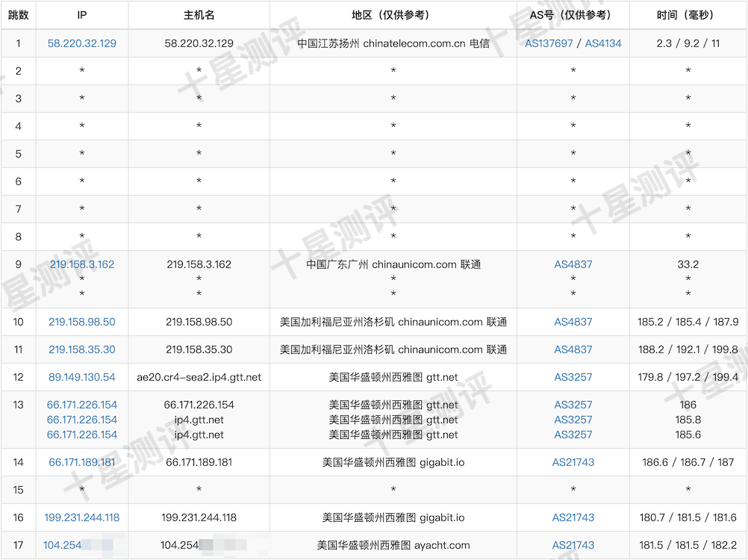Click the IP column header
Image resolution: width=748 pixels, height=560 pixels.
coord(82,15)
